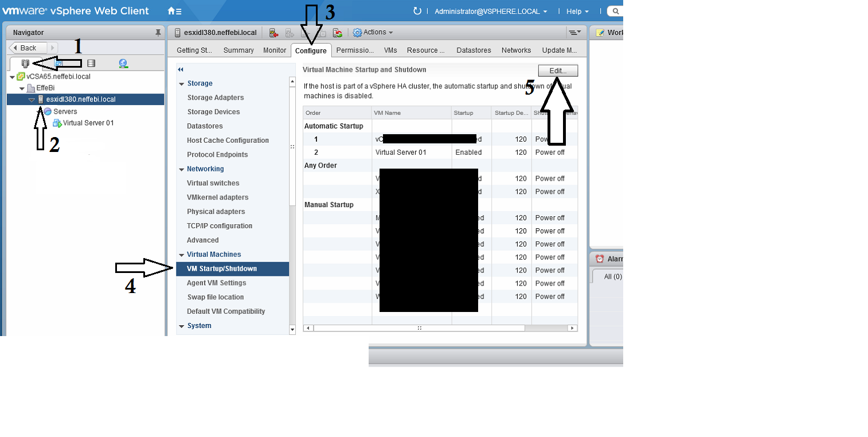Click the Actions gear icon

click(357, 33)
